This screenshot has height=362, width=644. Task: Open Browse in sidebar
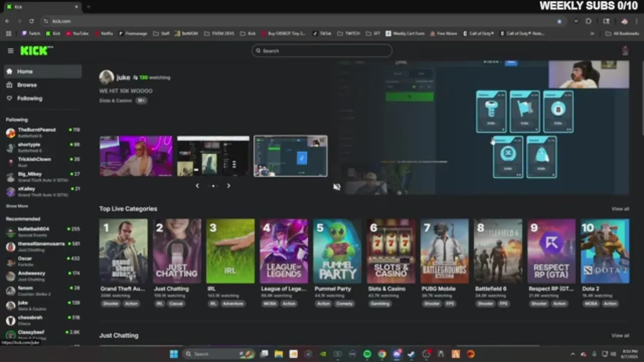point(42,85)
